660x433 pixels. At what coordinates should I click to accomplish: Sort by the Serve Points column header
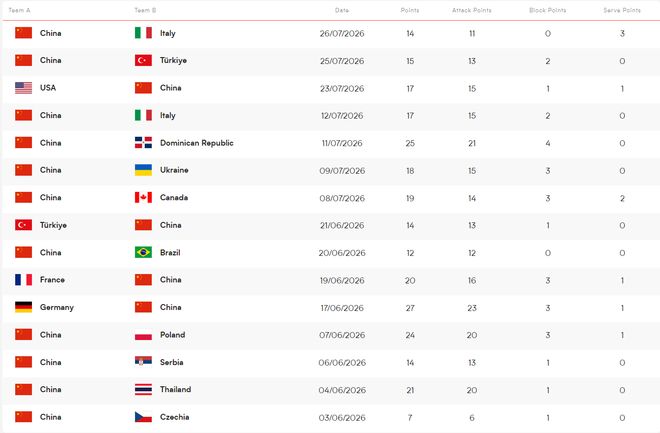(622, 10)
